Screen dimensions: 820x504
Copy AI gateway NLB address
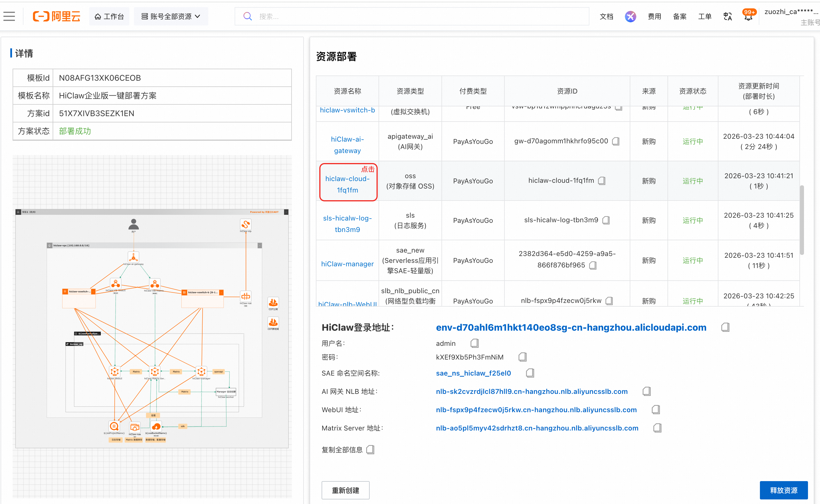(647, 391)
